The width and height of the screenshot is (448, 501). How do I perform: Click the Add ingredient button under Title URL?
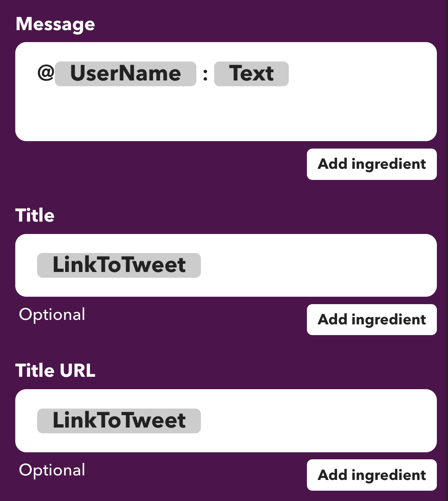coord(371,475)
